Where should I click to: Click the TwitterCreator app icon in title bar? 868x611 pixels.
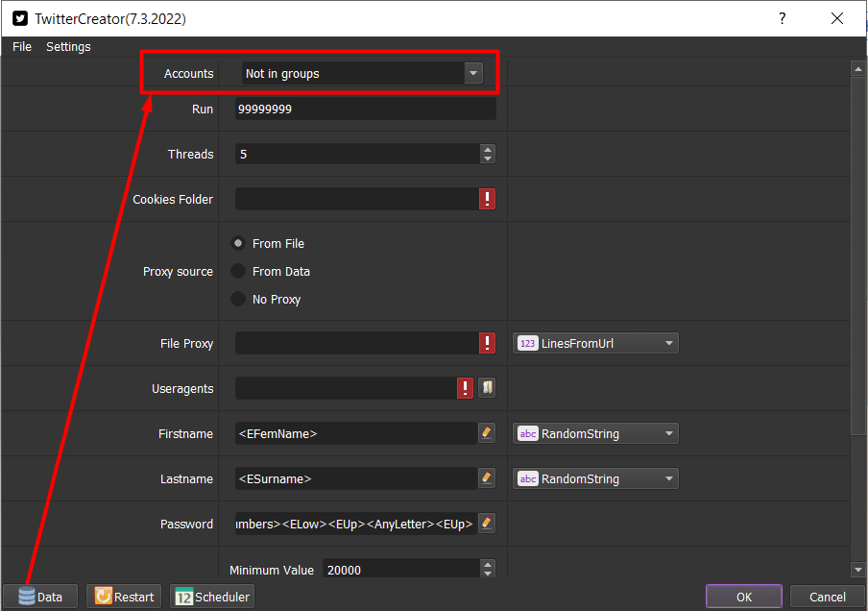click(20, 18)
